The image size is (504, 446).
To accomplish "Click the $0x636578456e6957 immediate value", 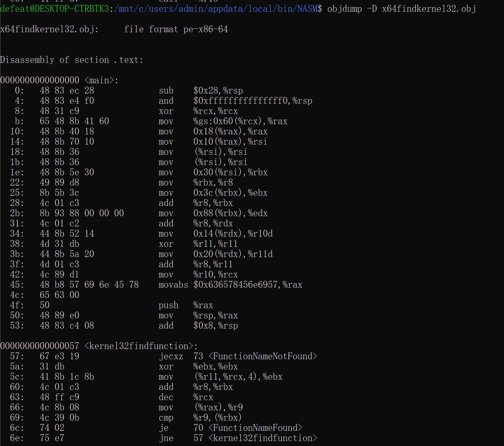I will point(237,285).
